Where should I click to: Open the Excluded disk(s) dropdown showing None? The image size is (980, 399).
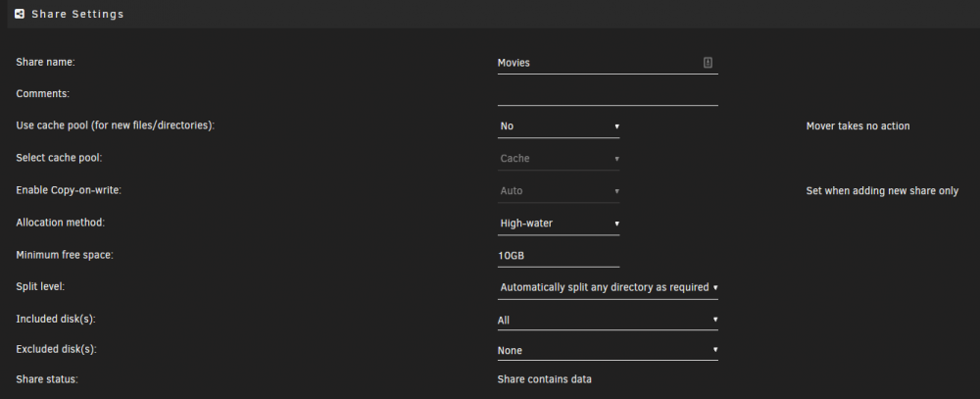pyautogui.click(x=608, y=350)
